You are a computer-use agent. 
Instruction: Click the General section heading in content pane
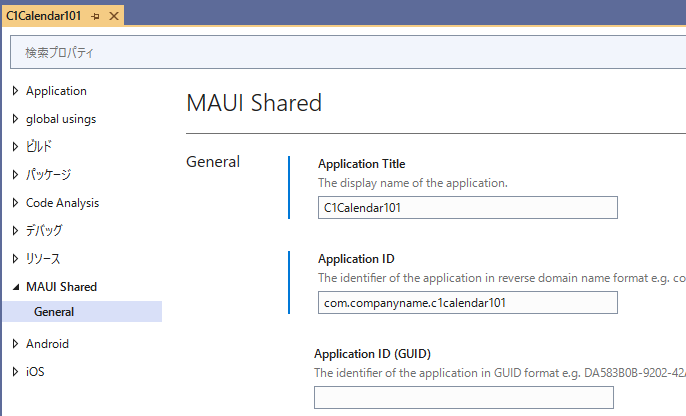[x=213, y=162]
